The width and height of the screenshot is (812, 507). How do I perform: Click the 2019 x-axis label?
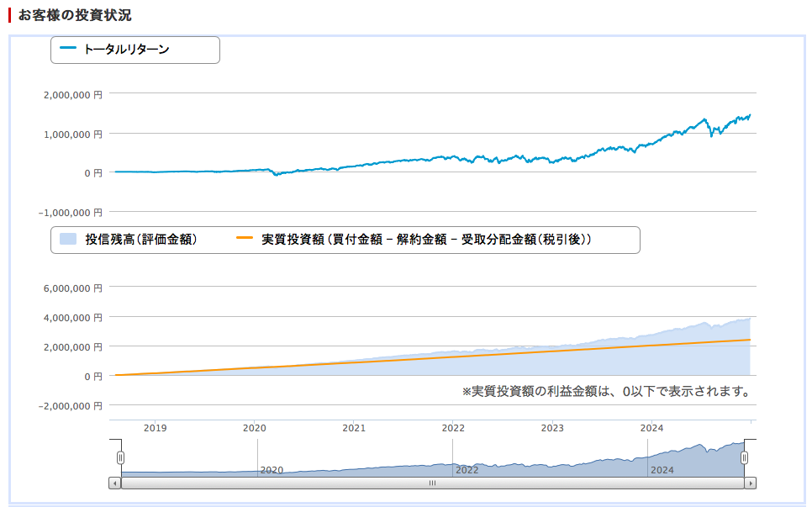coord(156,428)
